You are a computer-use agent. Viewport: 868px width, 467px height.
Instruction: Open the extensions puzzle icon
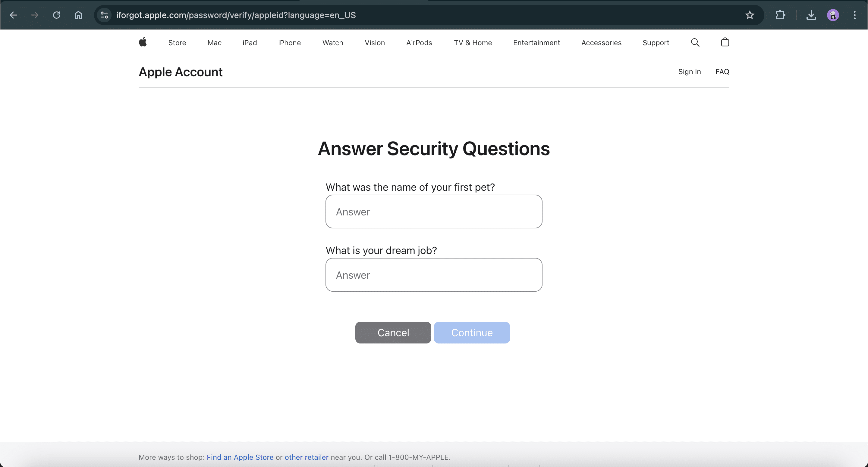(x=780, y=15)
